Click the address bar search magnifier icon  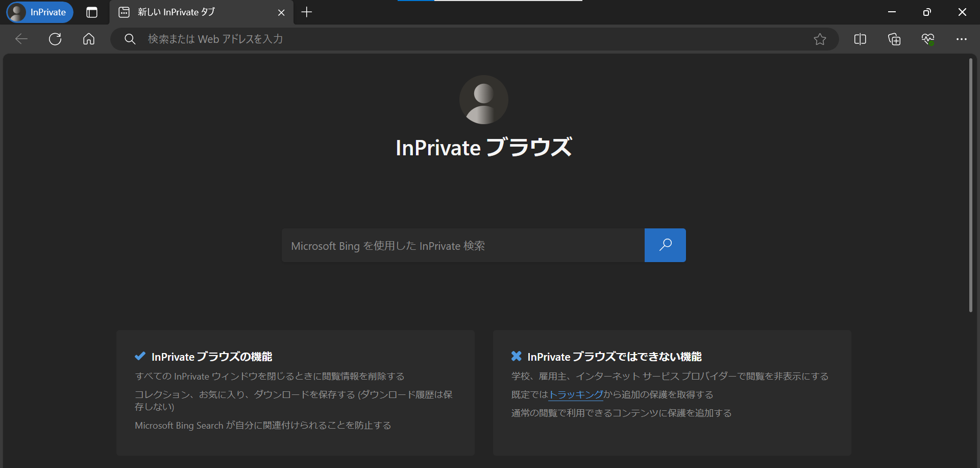coord(130,39)
